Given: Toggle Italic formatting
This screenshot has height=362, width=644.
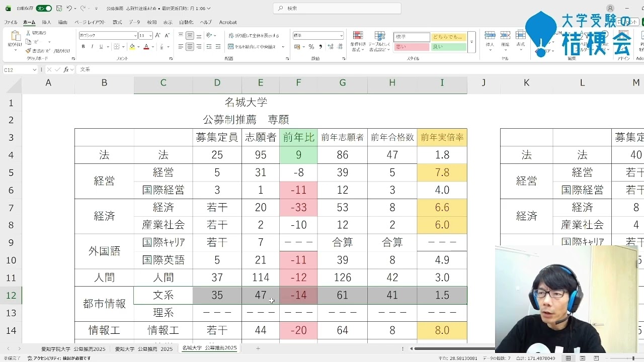Looking at the screenshot, I should (92, 47).
